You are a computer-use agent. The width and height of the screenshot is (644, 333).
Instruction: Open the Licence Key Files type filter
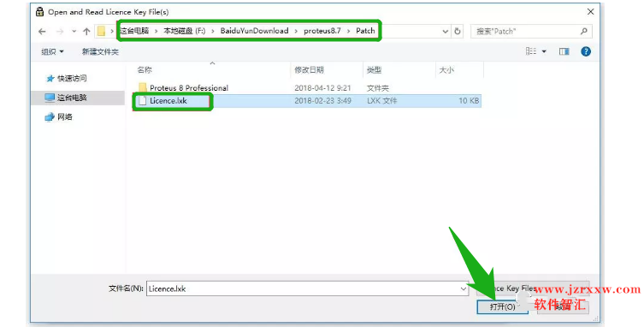tap(533, 288)
